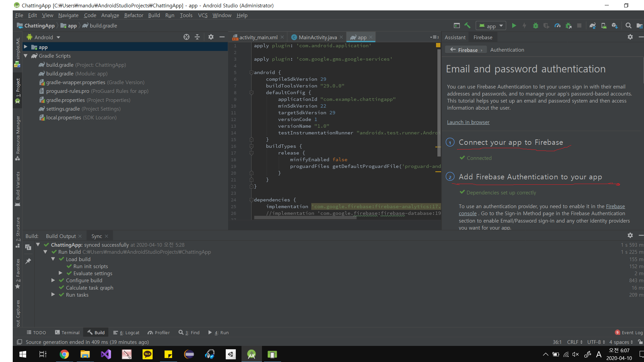
Task: Expand the Configure build node
Action: pos(53,280)
